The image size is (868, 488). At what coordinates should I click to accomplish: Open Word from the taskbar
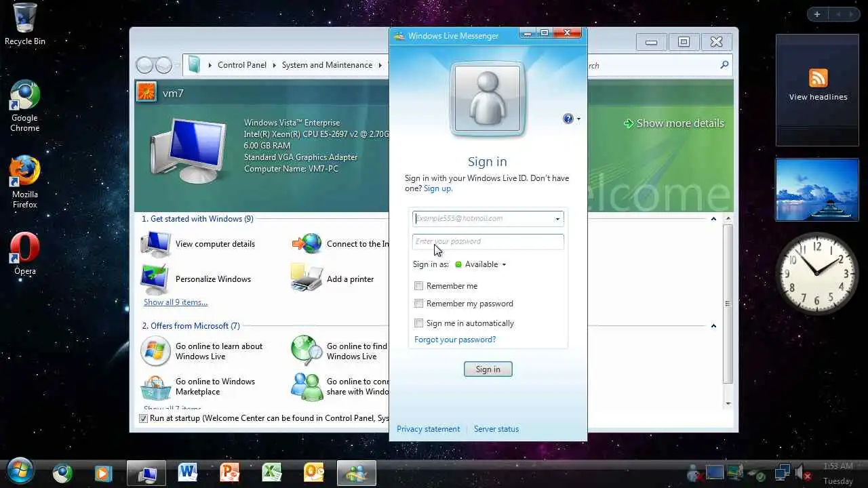[x=187, y=472]
